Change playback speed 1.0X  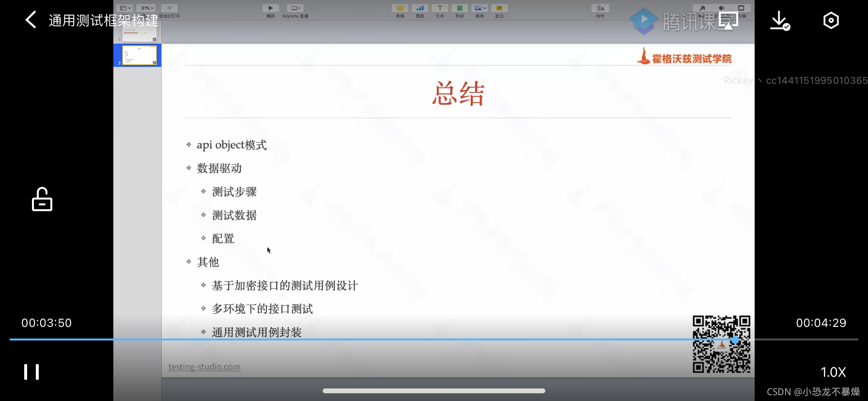pyautogui.click(x=833, y=372)
